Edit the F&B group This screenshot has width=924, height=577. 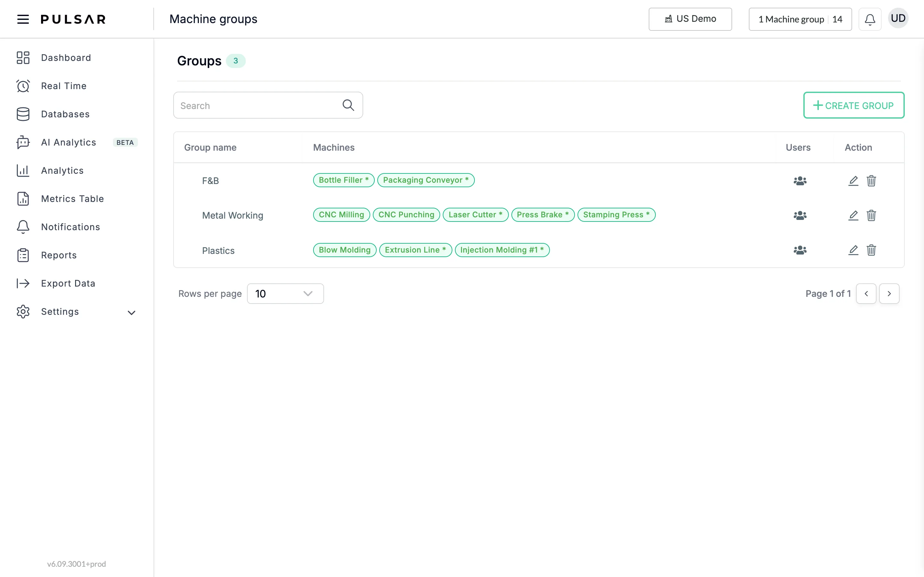[x=853, y=181]
